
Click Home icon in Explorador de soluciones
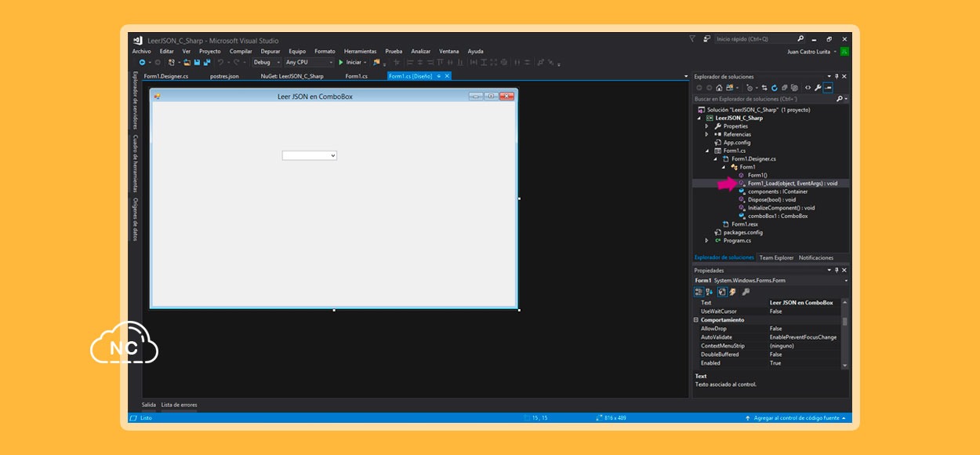719,88
